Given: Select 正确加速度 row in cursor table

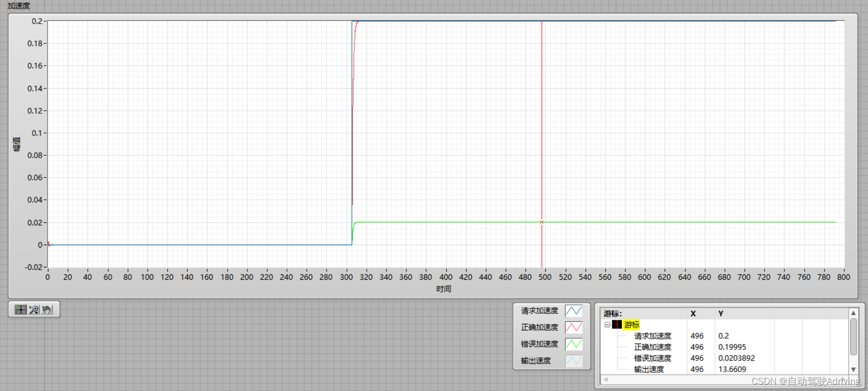Looking at the screenshot, I should 724,347.
